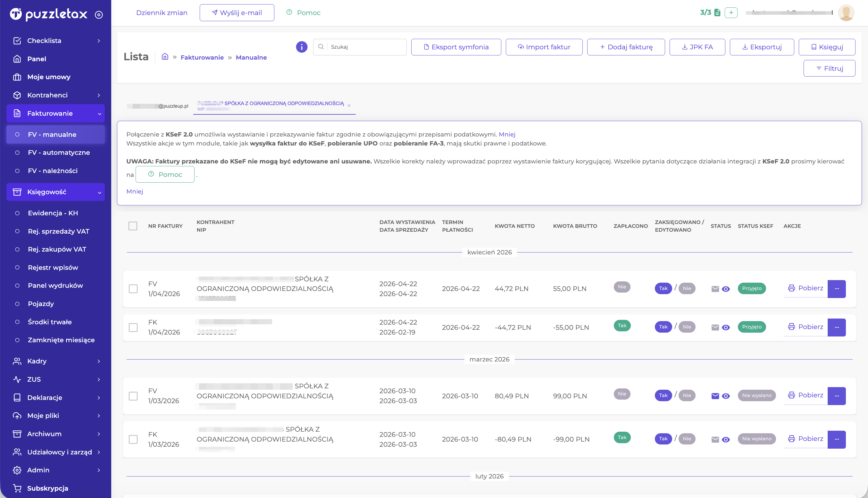Click envelope icon for FK 1/03/2026
868x498 pixels.
tap(715, 439)
